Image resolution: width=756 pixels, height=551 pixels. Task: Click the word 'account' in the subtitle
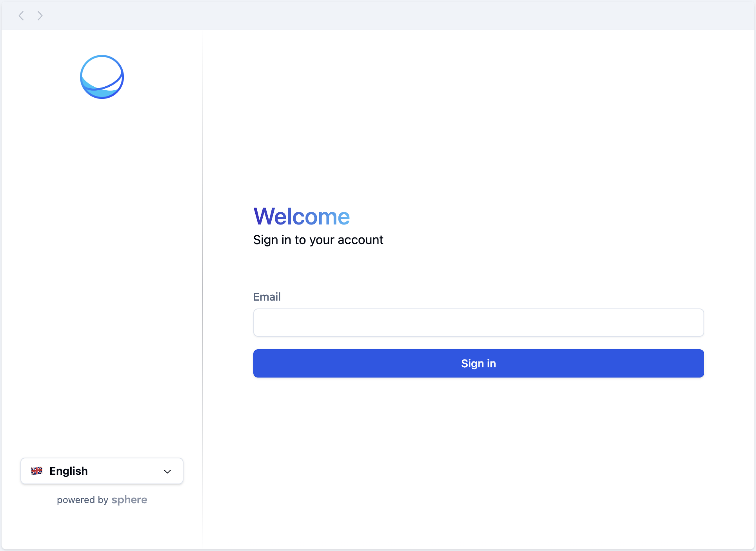pos(360,240)
